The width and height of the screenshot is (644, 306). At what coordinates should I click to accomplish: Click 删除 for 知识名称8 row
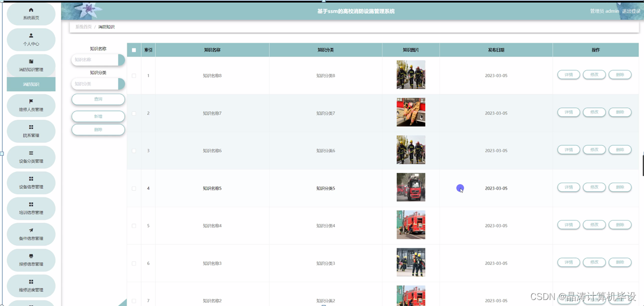[x=620, y=75]
